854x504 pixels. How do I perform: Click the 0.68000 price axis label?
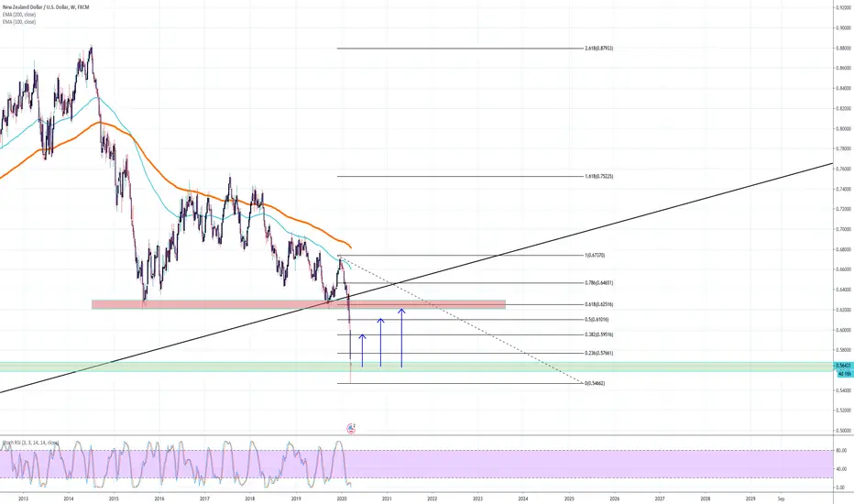[x=844, y=249]
